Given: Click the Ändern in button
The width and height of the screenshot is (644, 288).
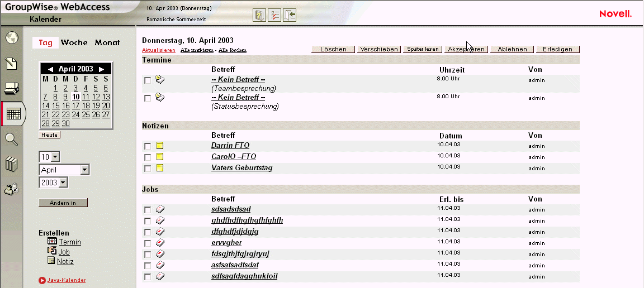Looking at the screenshot, I should point(63,203).
